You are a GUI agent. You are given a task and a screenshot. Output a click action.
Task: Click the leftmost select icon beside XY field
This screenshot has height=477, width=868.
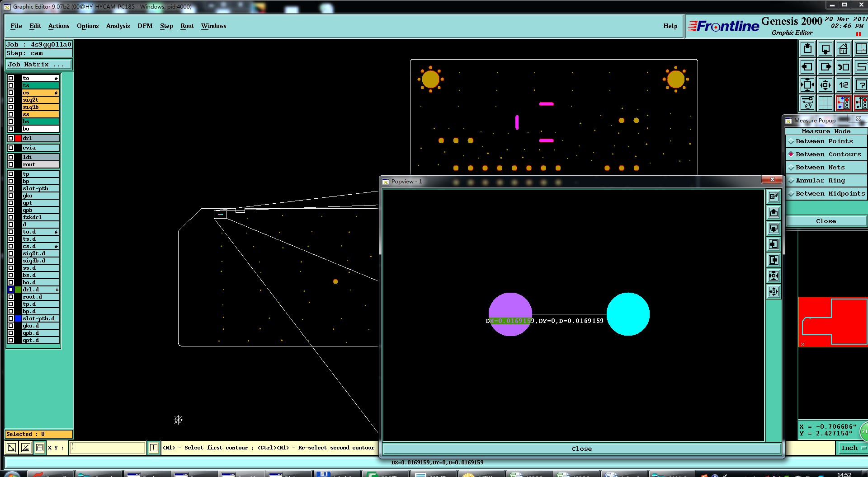pos(11,448)
